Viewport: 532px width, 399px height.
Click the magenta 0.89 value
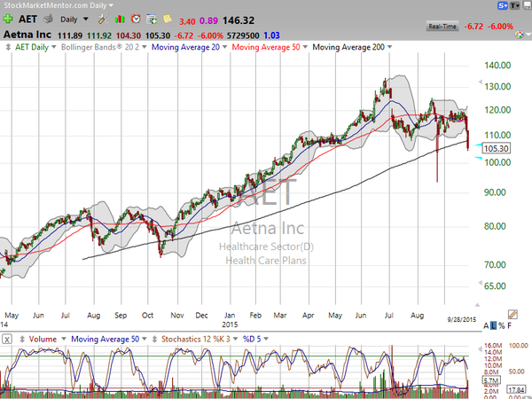click(208, 20)
